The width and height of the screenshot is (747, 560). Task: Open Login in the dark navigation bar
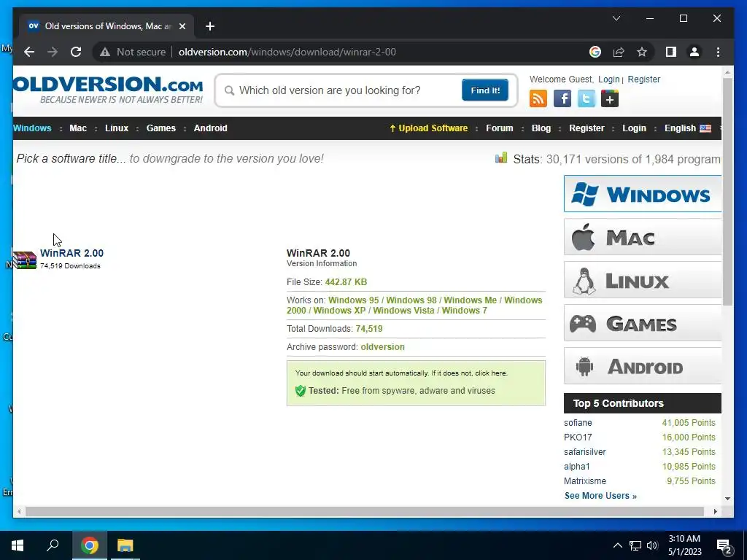tap(634, 128)
